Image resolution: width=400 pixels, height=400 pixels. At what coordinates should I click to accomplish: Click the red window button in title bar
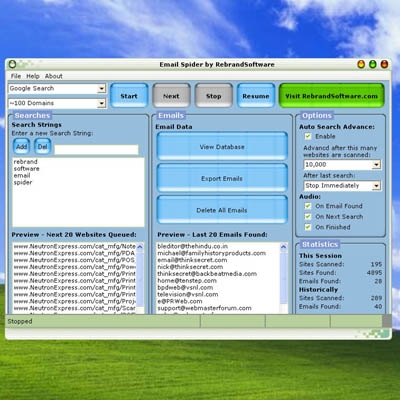pyautogui.click(x=384, y=64)
